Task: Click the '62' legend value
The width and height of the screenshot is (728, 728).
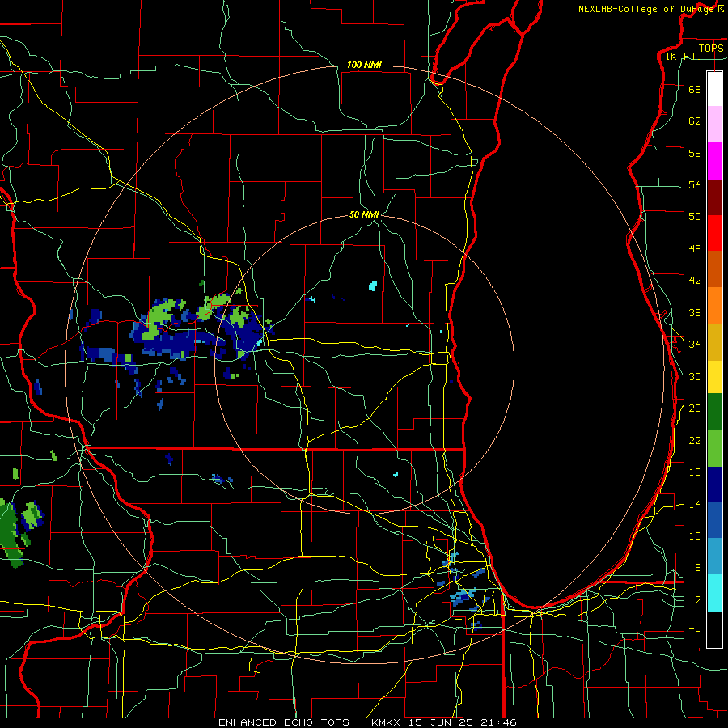Action: (x=695, y=121)
